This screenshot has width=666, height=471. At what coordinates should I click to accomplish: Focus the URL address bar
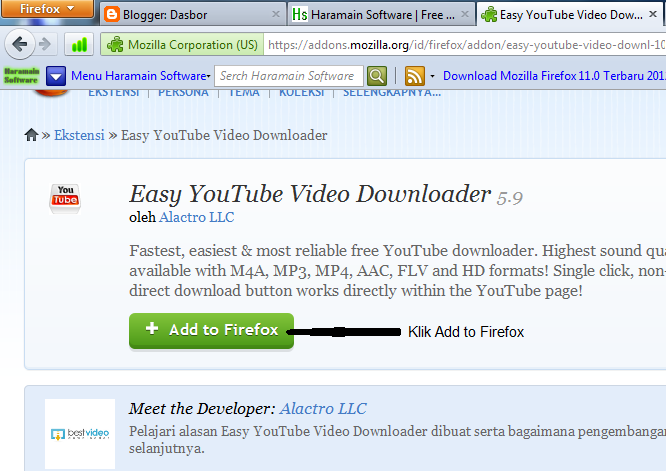(465, 45)
